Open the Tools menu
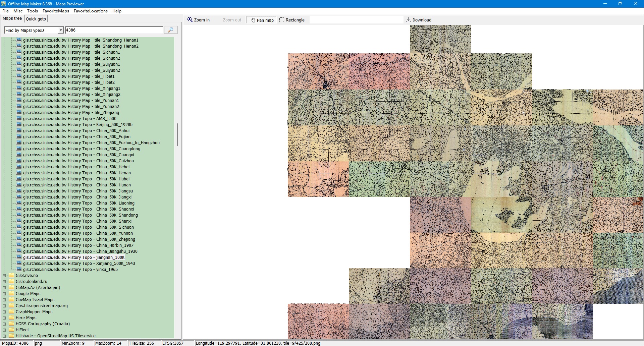 (32, 11)
